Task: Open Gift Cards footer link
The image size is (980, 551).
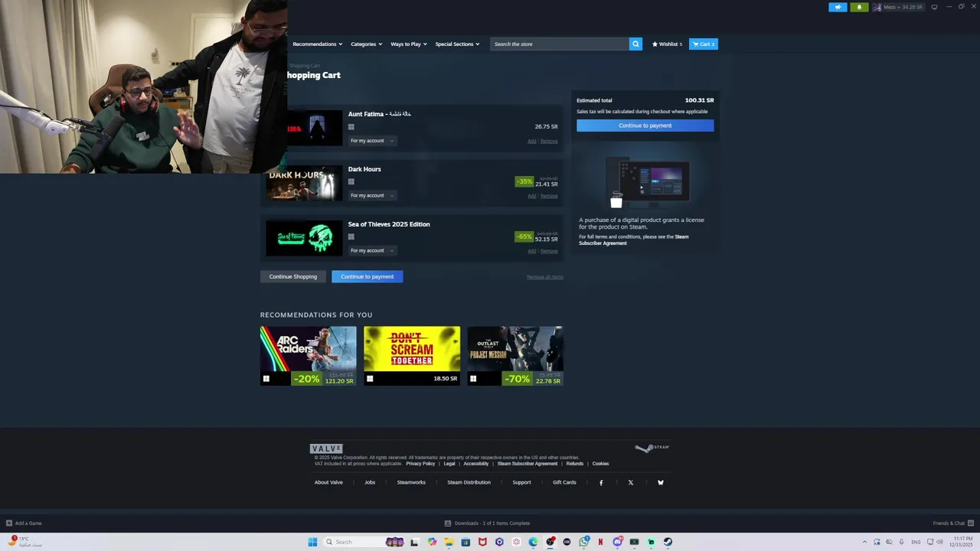Action: pyautogui.click(x=564, y=482)
